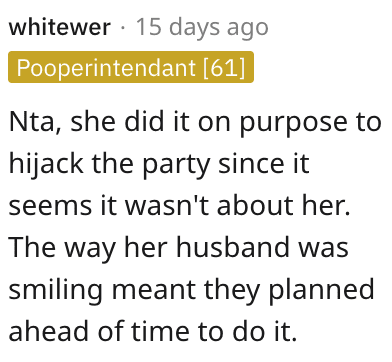Click the word 'husband' in the comment
The width and height of the screenshot is (392, 362).
pyautogui.click(x=233, y=248)
